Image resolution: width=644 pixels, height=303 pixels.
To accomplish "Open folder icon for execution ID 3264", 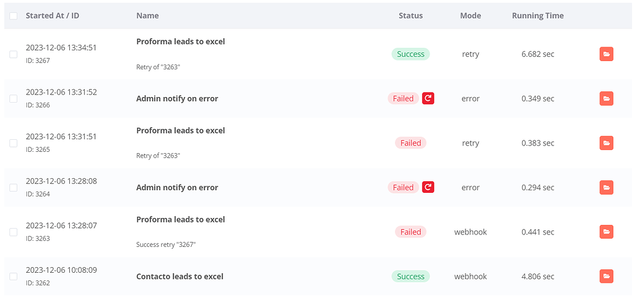I will point(606,187).
